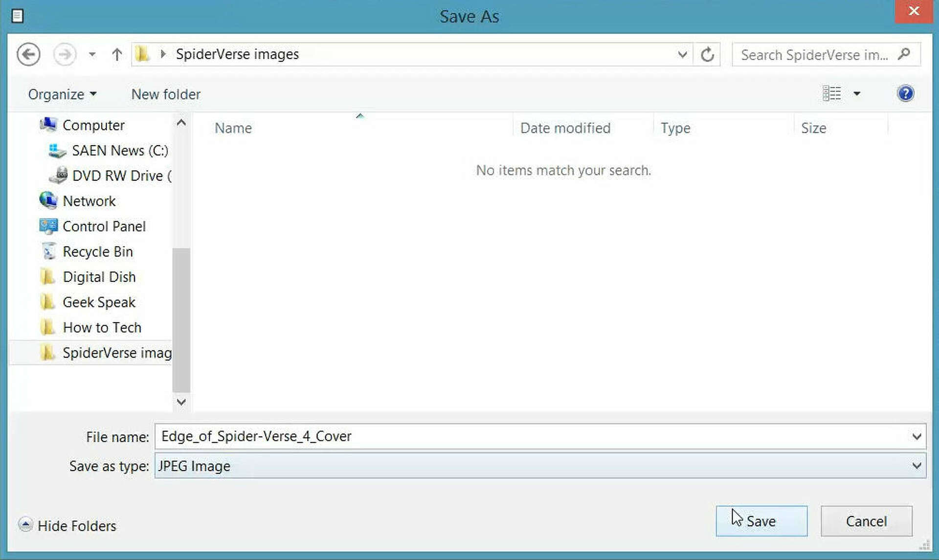
Task: Click the search magnifier icon
Action: (x=904, y=54)
